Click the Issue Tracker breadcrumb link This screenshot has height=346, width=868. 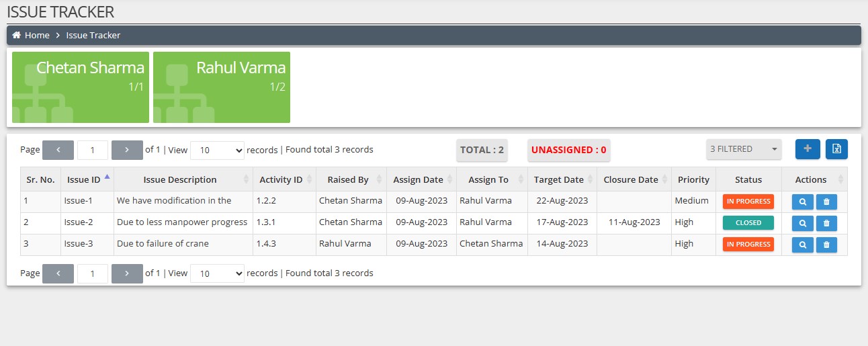tap(93, 35)
